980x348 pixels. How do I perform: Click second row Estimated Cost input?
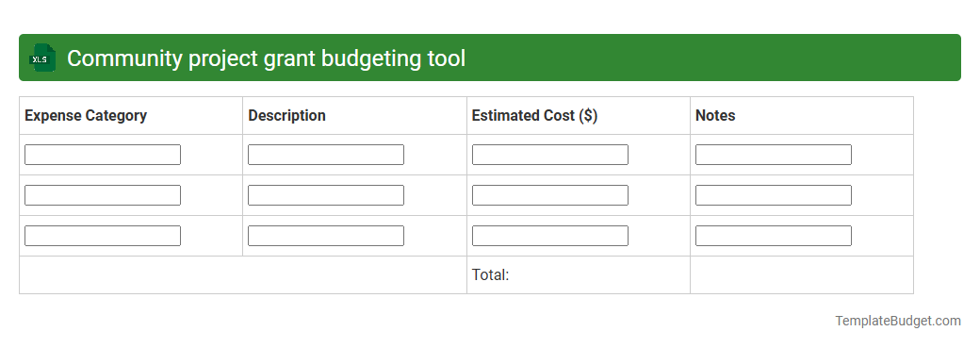pos(550,195)
